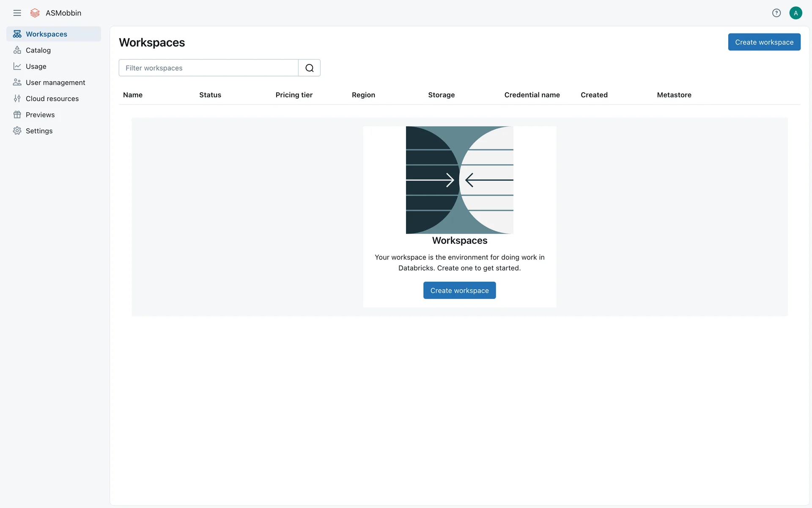Open the Catalog menu item
Viewport: 812px width, 508px height.
click(x=38, y=50)
